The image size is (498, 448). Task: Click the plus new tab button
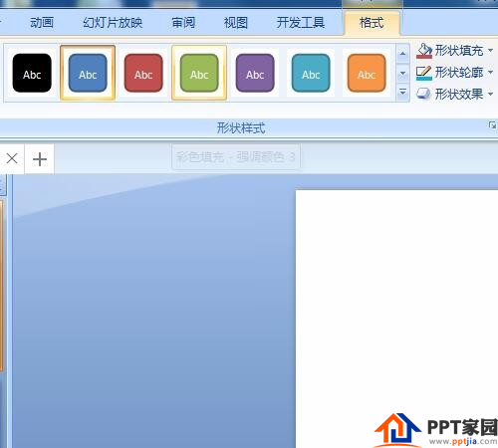point(40,159)
